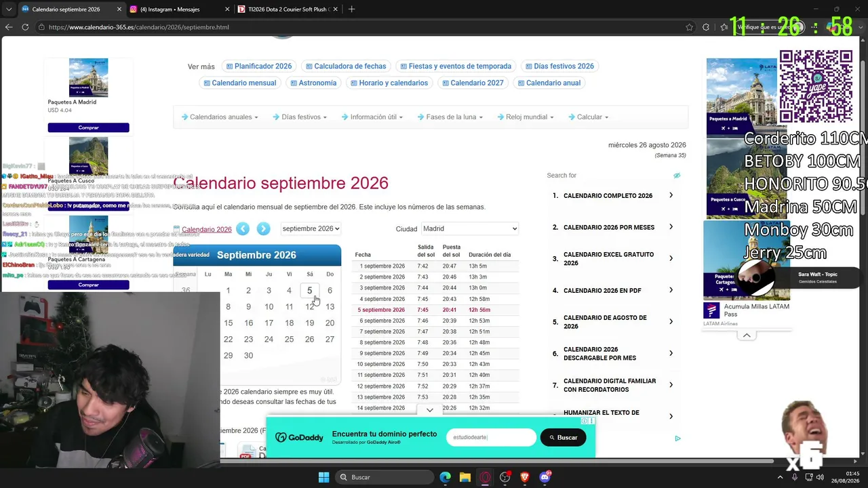The image size is (868, 488).
Task: Open CALENDARIO COMPLETO 2026 sidebar item
Action: [x=613, y=196]
